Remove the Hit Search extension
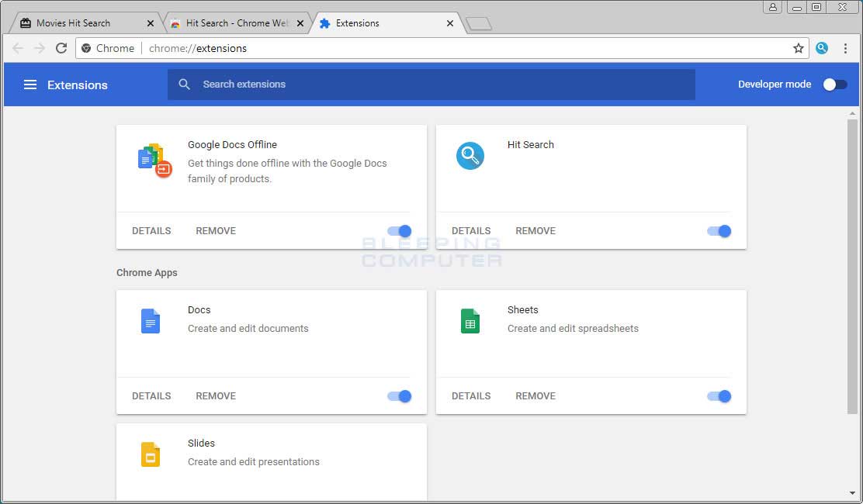This screenshot has height=504, width=863. pyautogui.click(x=535, y=231)
